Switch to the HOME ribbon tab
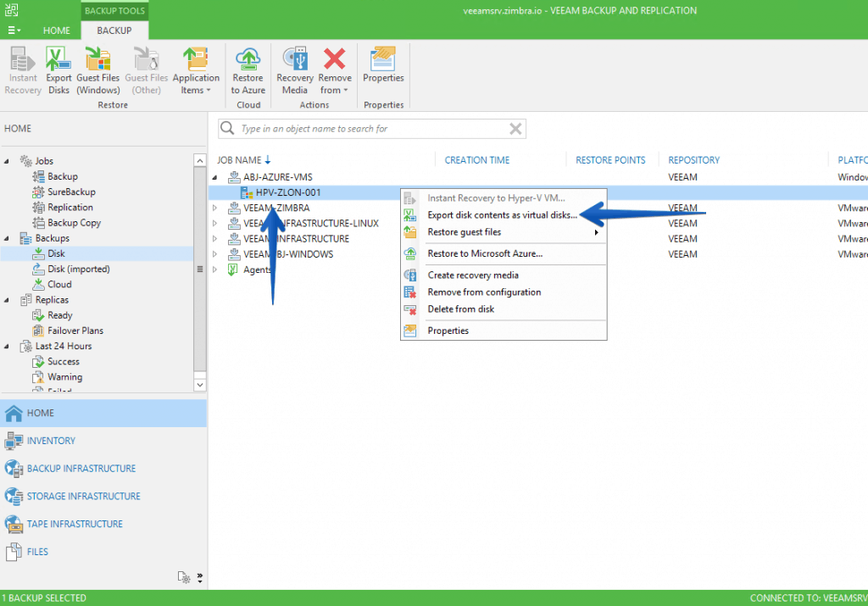The image size is (868, 606). 57,31
